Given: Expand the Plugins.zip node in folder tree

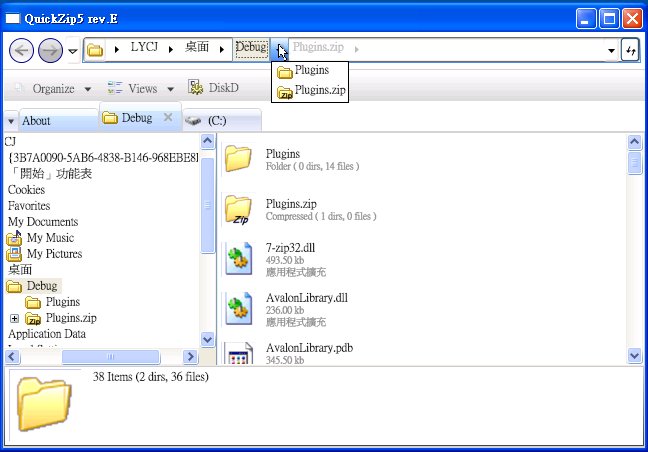Looking at the screenshot, I should [15, 318].
